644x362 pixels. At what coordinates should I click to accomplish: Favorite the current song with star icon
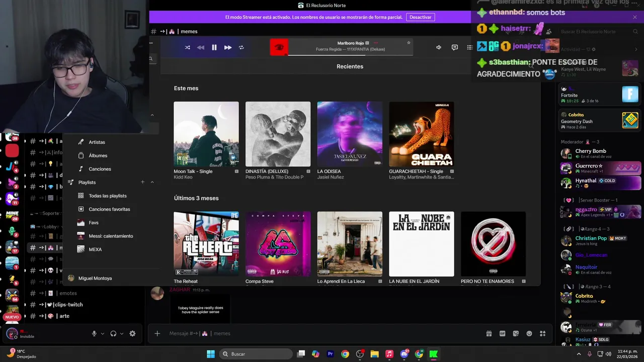click(x=409, y=43)
